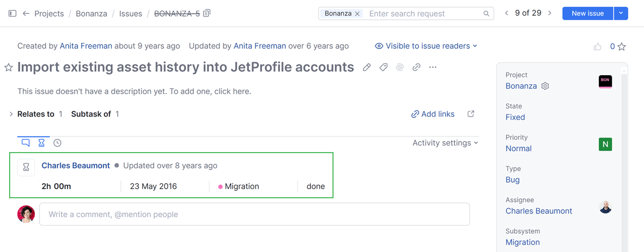This screenshot has width=644, height=252.
Task: Switch to the comments activity tab
Action: click(x=25, y=143)
